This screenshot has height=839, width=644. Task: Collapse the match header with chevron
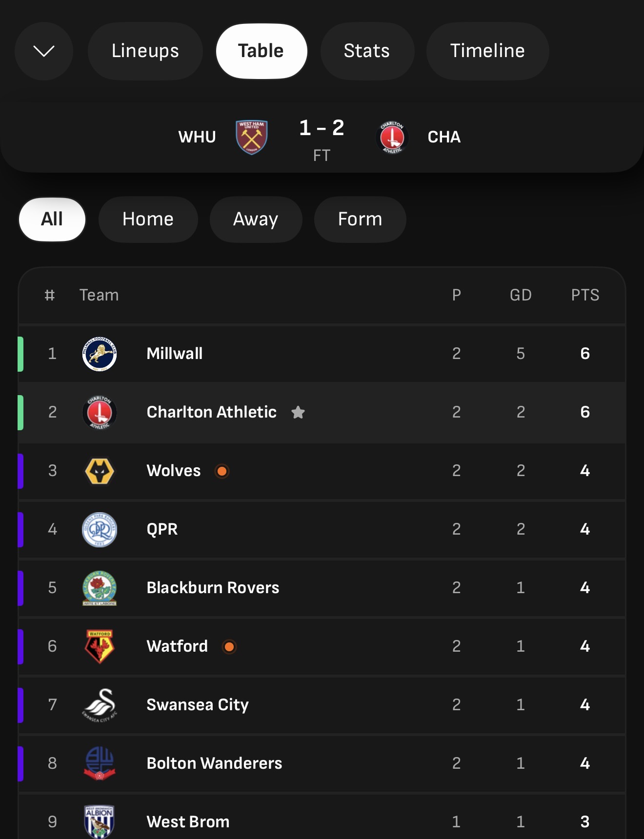44,51
